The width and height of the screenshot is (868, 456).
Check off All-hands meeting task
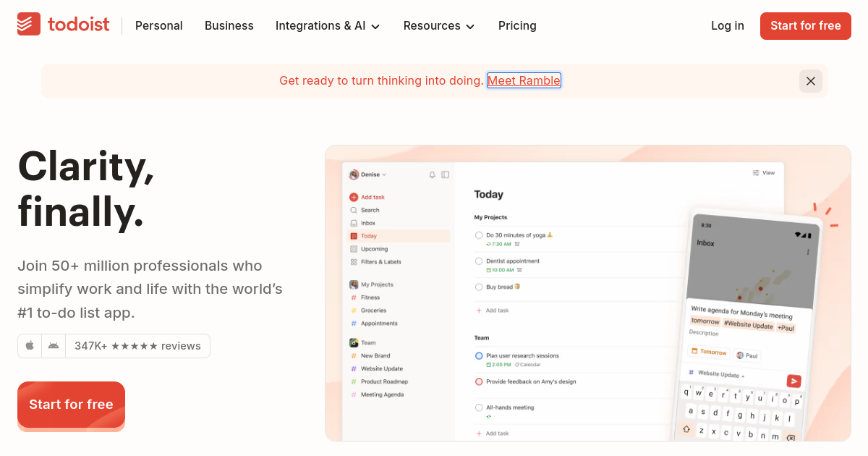point(479,408)
